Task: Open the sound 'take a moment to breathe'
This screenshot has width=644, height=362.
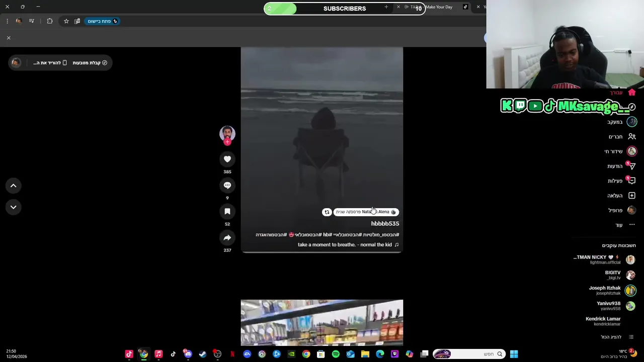Action: point(348,245)
